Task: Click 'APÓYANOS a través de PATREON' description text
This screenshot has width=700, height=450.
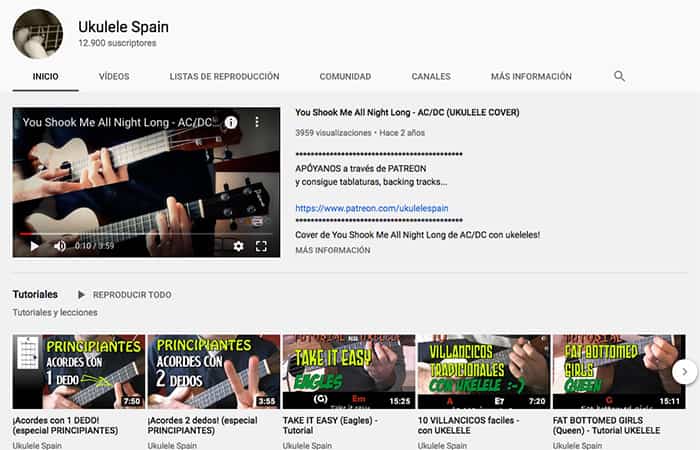Action: pyautogui.click(x=361, y=169)
